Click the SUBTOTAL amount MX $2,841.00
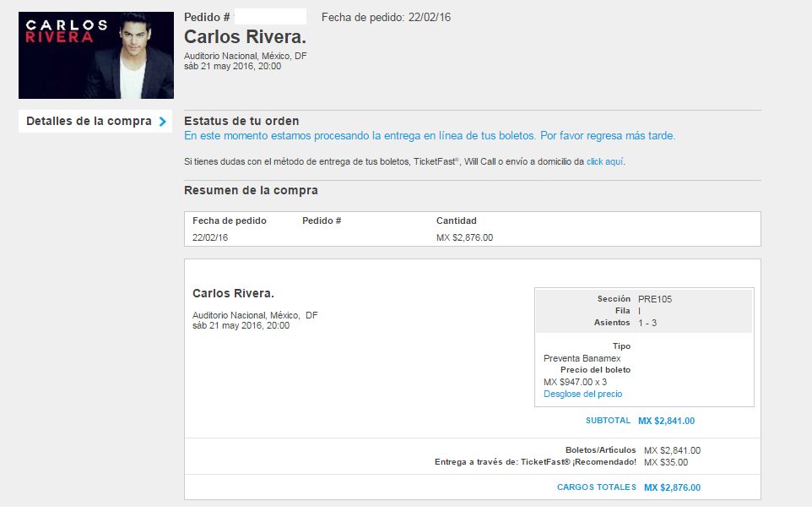The image size is (812, 528). pos(666,421)
